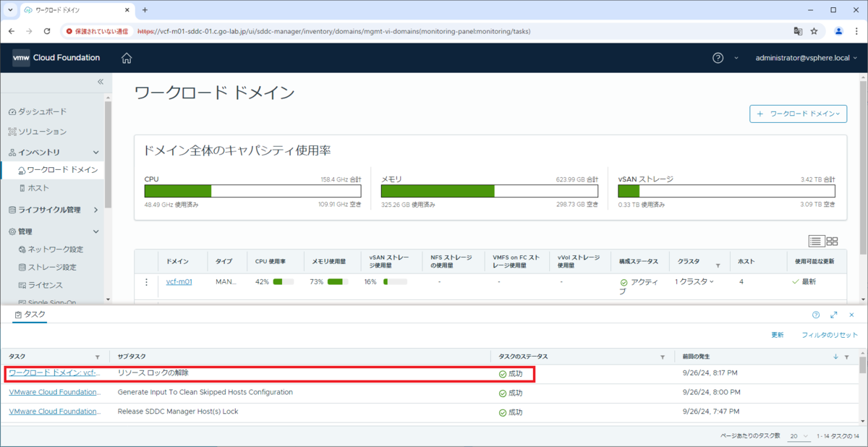Open task panel help icon
Screen dimensions: 868x447
click(816, 315)
